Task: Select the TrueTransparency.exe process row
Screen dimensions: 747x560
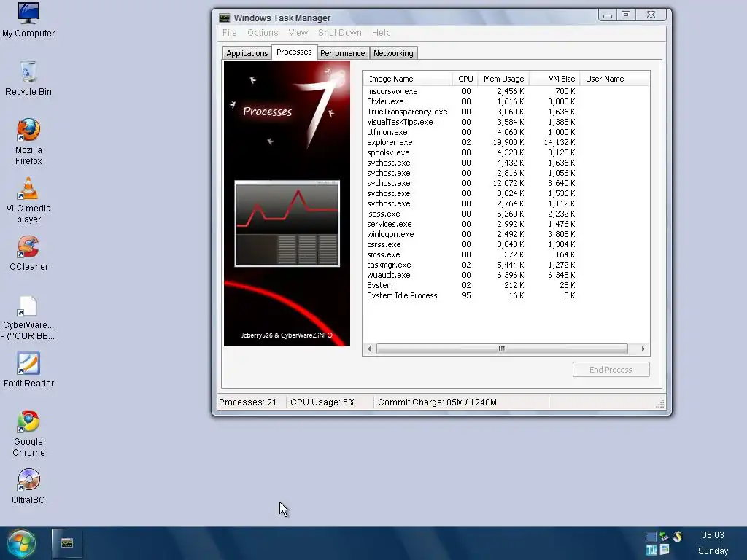Action: tap(506, 112)
